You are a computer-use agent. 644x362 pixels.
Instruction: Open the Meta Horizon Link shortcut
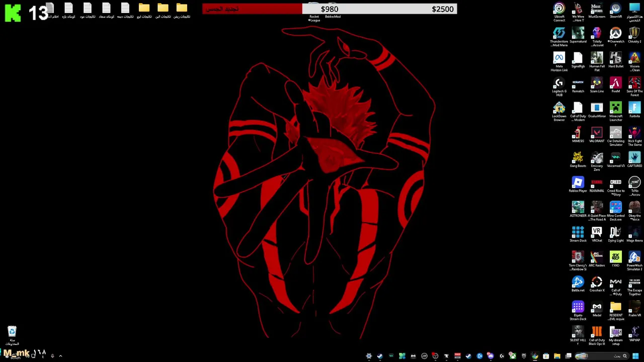[559, 62]
